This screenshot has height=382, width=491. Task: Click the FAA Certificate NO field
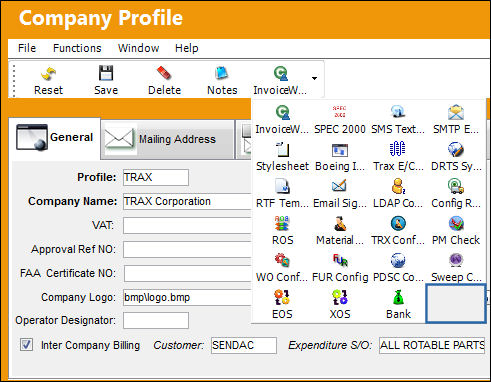click(188, 273)
